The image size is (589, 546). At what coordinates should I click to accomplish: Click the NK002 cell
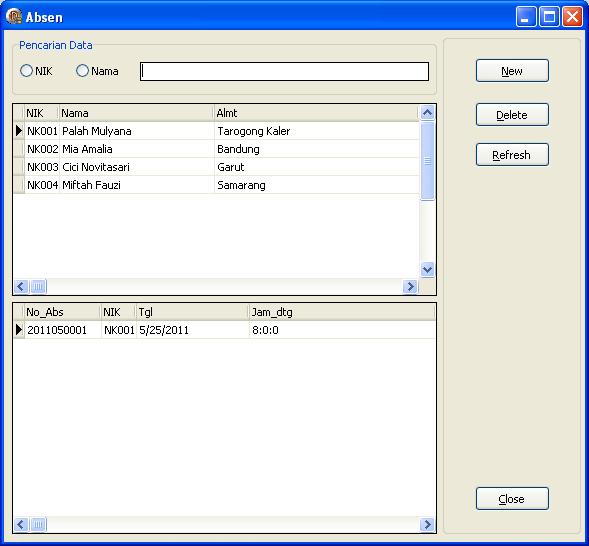[x=42, y=149]
